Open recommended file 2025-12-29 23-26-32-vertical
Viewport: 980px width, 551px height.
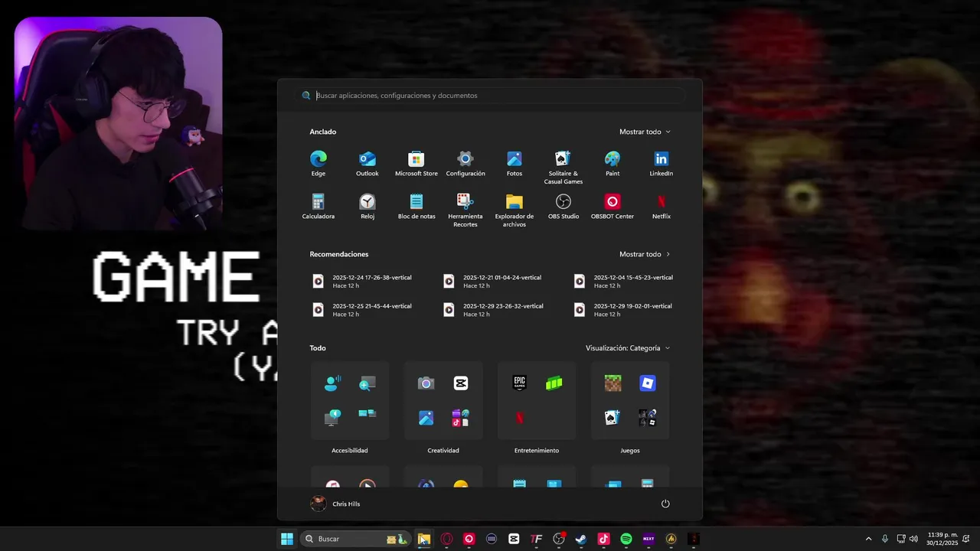pos(494,310)
